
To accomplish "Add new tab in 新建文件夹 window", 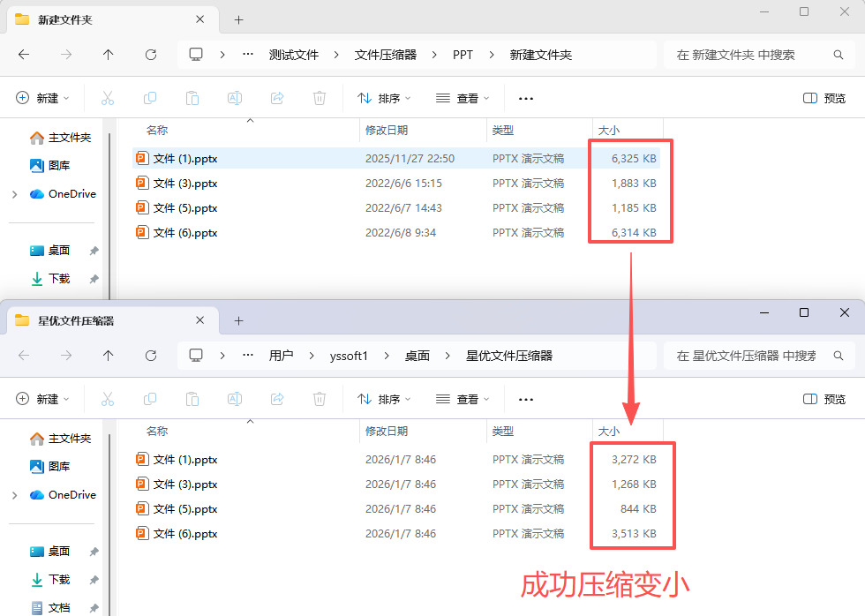I will coord(239,19).
